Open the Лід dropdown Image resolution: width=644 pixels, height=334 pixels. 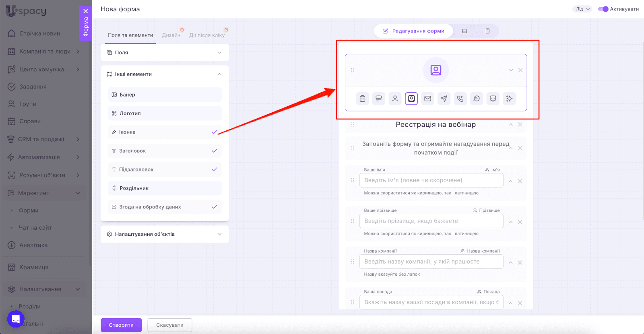point(582,9)
